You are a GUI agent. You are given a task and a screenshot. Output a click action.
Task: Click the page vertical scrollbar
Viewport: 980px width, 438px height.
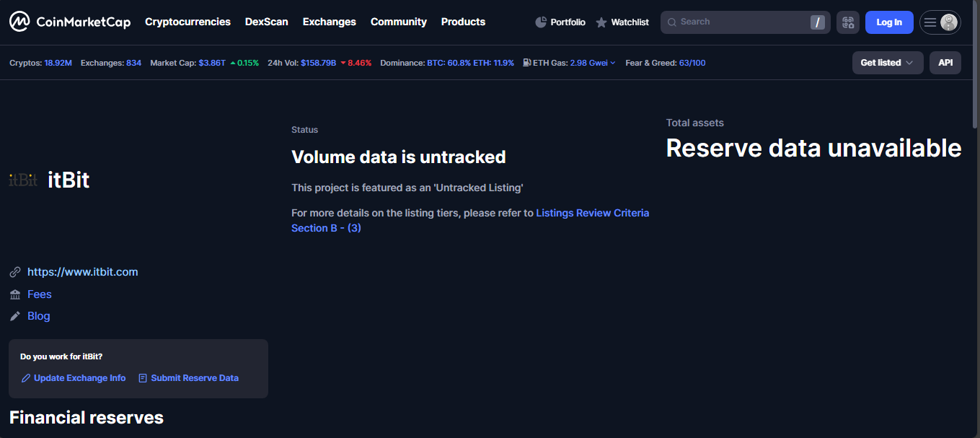coord(975,65)
